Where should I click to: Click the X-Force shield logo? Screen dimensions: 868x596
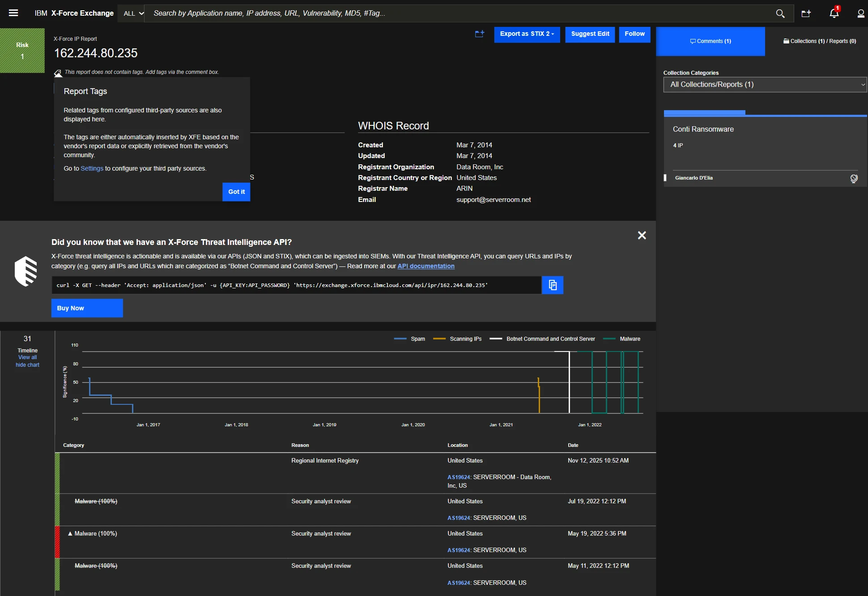[26, 271]
